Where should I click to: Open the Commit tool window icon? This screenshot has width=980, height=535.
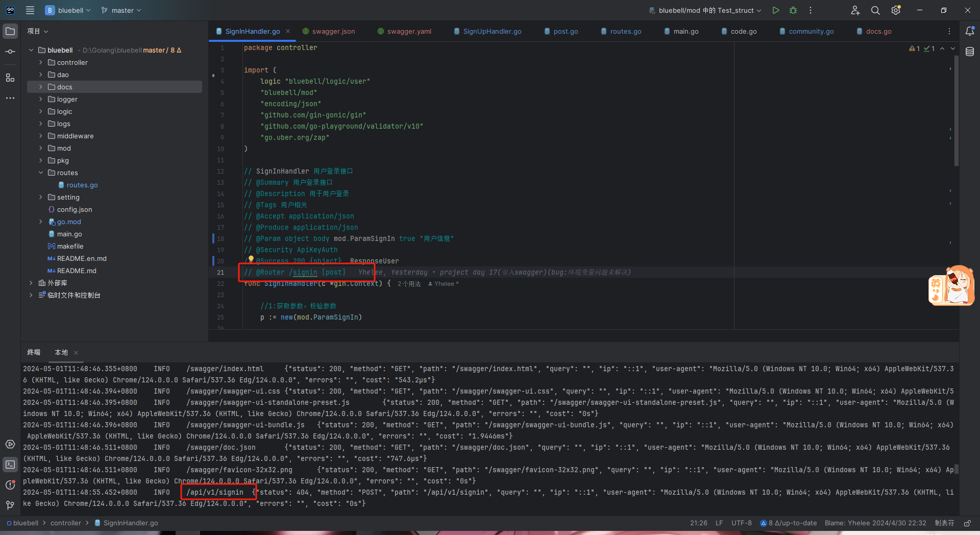click(10, 52)
